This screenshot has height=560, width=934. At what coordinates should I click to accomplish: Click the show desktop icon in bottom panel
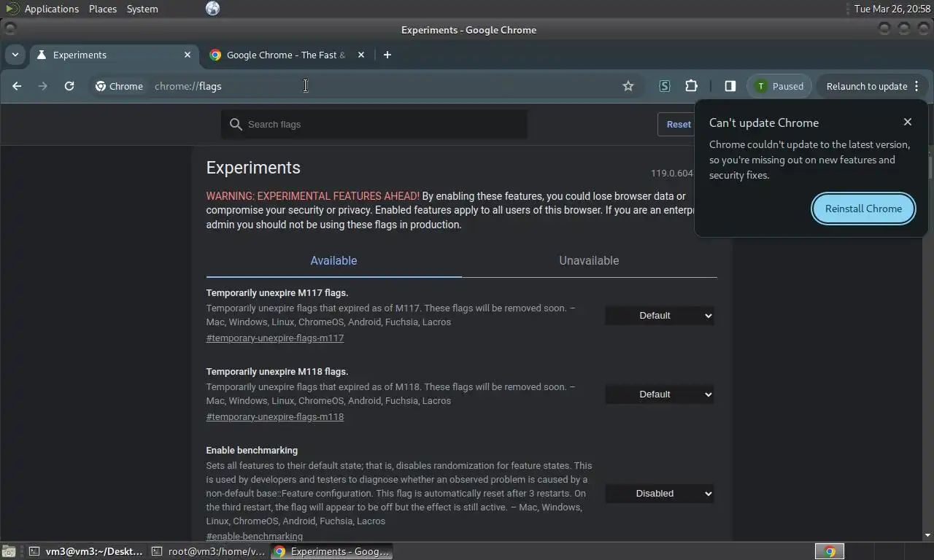(8, 552)
